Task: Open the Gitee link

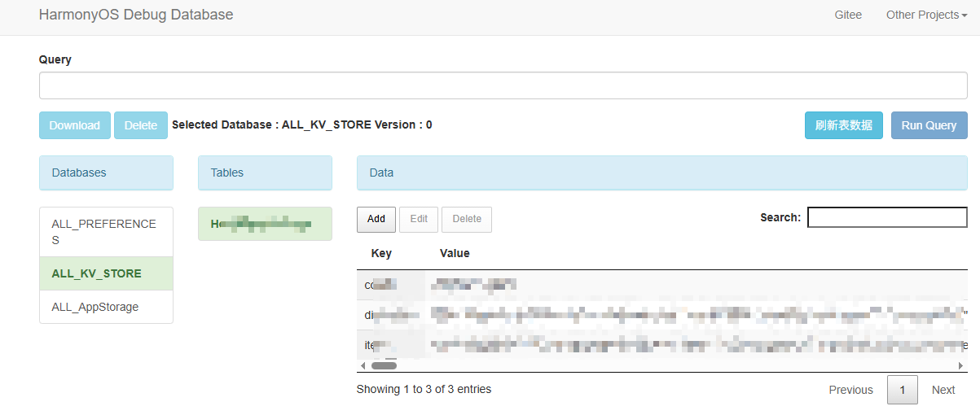Action: tap(848, 15)
